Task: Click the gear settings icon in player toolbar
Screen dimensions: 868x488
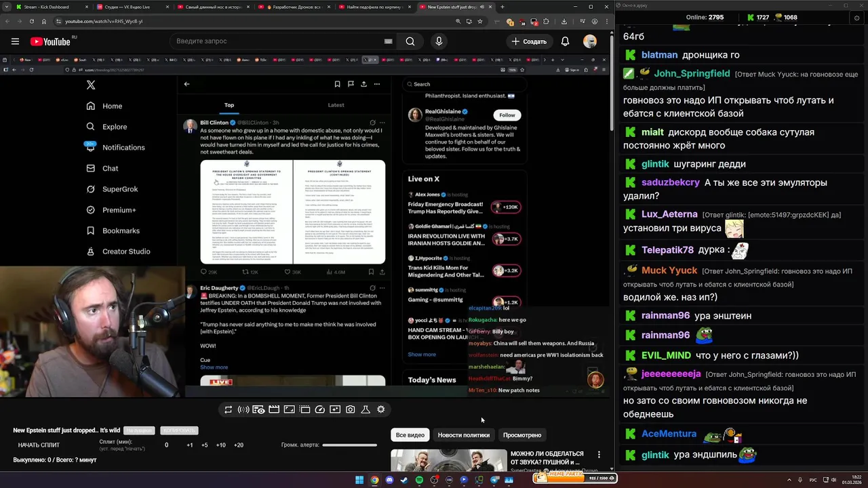Action: 381,409
